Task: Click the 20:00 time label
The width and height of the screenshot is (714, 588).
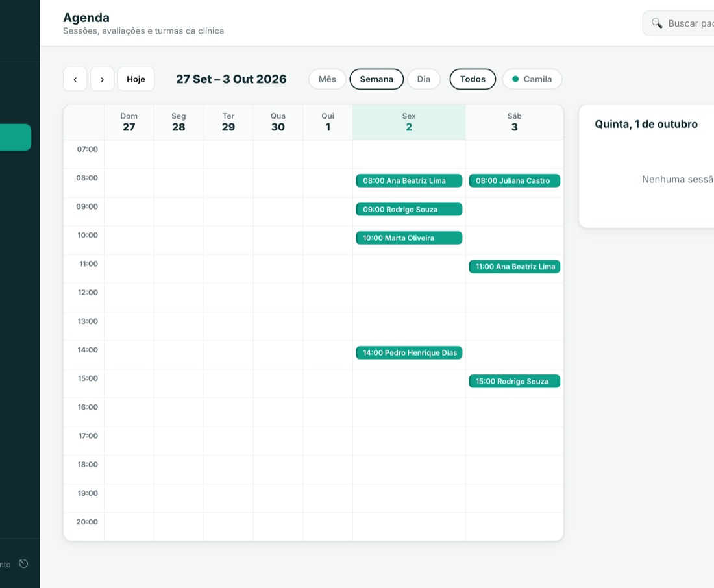Action: point(87,522)
